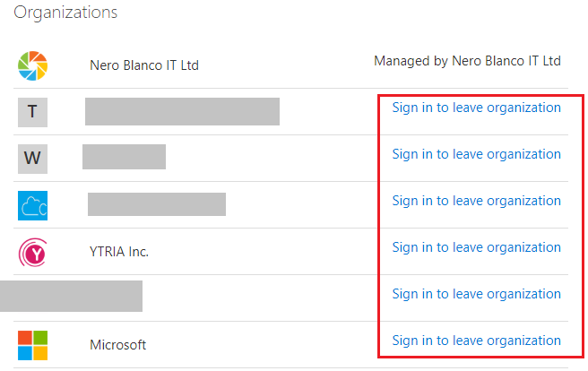Click the redacted name beside the T icon
This screenshot has width=588, height=371.
pyautogui.click(x=182, y=111)
